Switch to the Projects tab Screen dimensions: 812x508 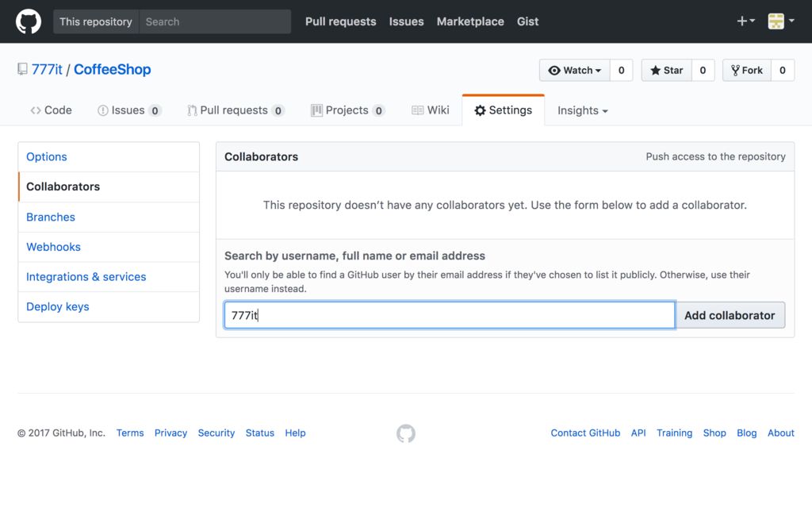(347, 110)
